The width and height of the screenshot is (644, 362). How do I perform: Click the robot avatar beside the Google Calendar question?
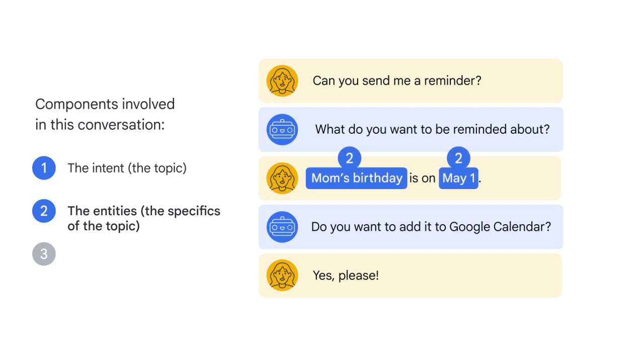point(282,227)
